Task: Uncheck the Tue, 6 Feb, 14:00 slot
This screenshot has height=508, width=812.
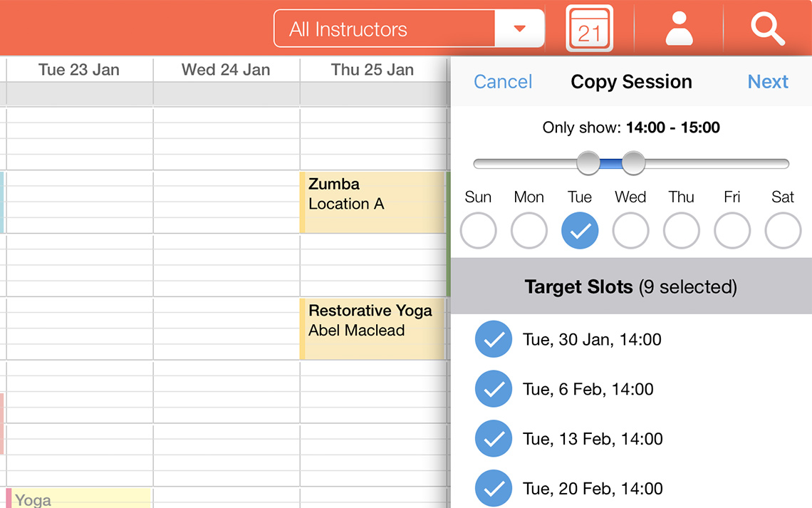Action: click(x=493, y=389)
